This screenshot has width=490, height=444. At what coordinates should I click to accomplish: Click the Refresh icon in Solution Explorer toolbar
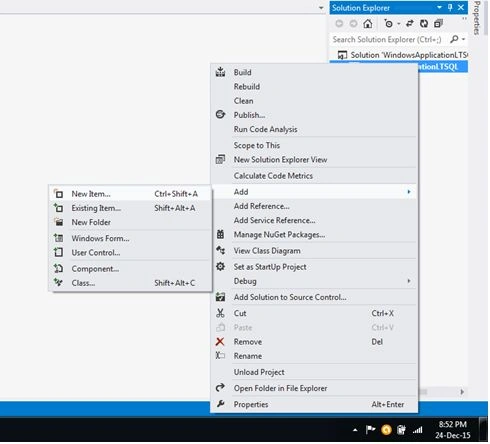point(424,23)
